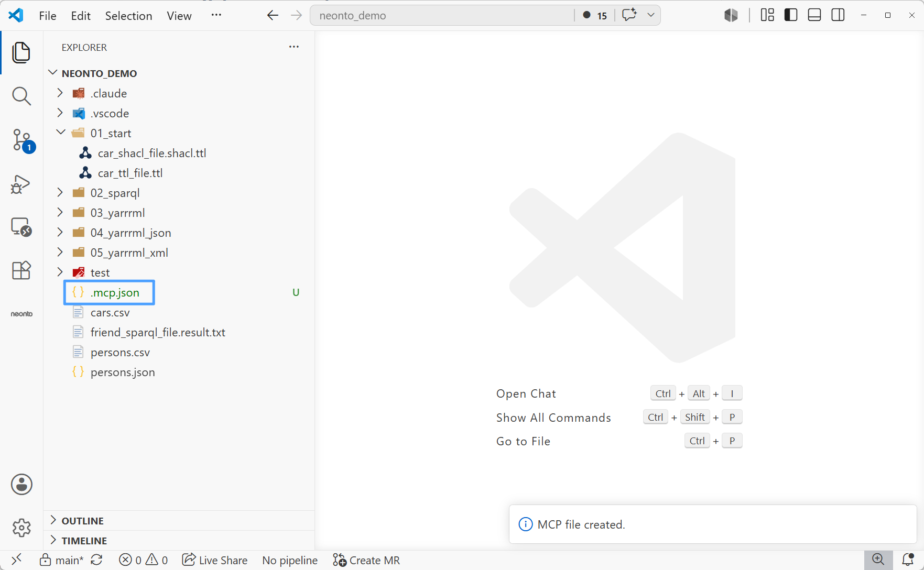Click the MCP file created notification
Viewport: 924px width, 570px height.
point(713,524)
